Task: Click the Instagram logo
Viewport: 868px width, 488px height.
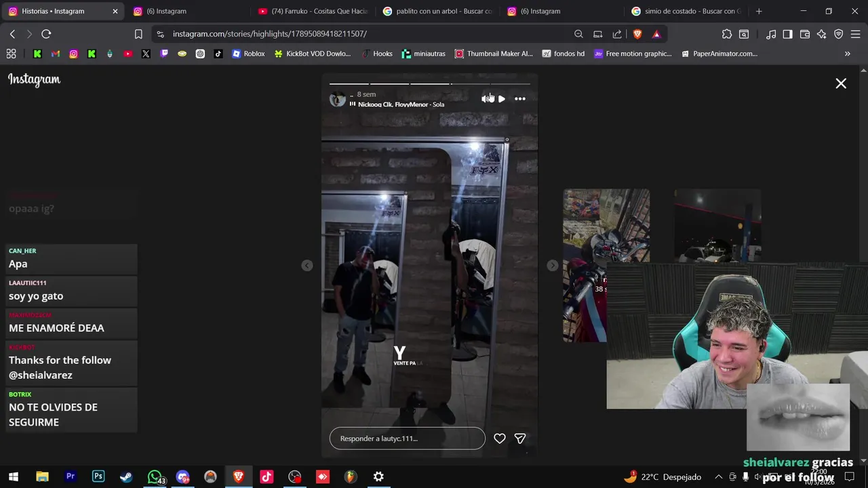Action: [x=34, y=80]
